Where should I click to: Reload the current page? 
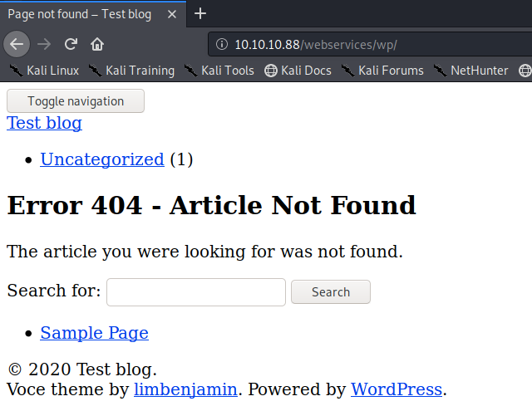click(71, 44)
